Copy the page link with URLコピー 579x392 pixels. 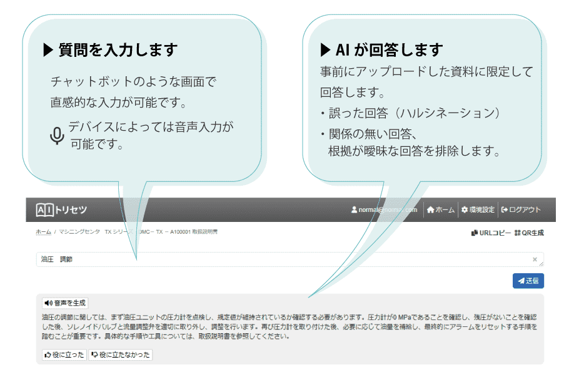pos(491,233)
